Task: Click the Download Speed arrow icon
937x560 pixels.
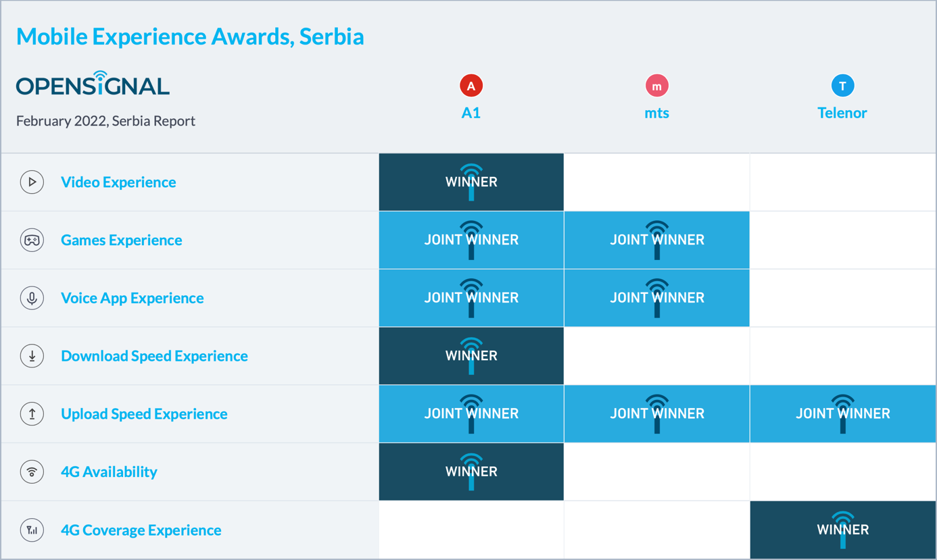Action: coord(32,356)
